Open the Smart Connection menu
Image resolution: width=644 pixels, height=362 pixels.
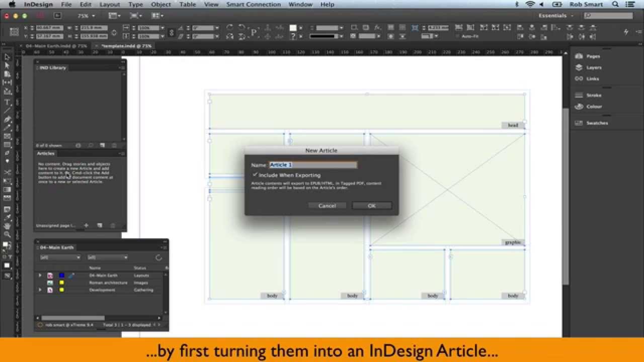253,4
